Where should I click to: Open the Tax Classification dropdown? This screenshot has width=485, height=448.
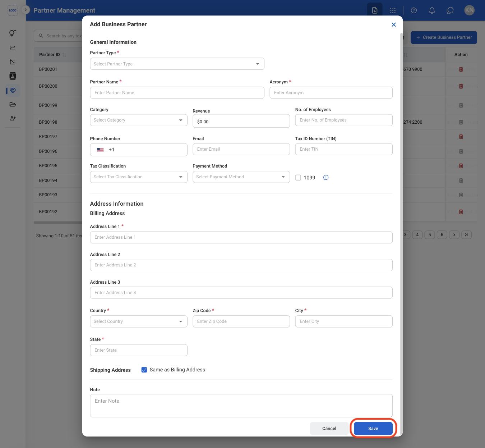139,177
